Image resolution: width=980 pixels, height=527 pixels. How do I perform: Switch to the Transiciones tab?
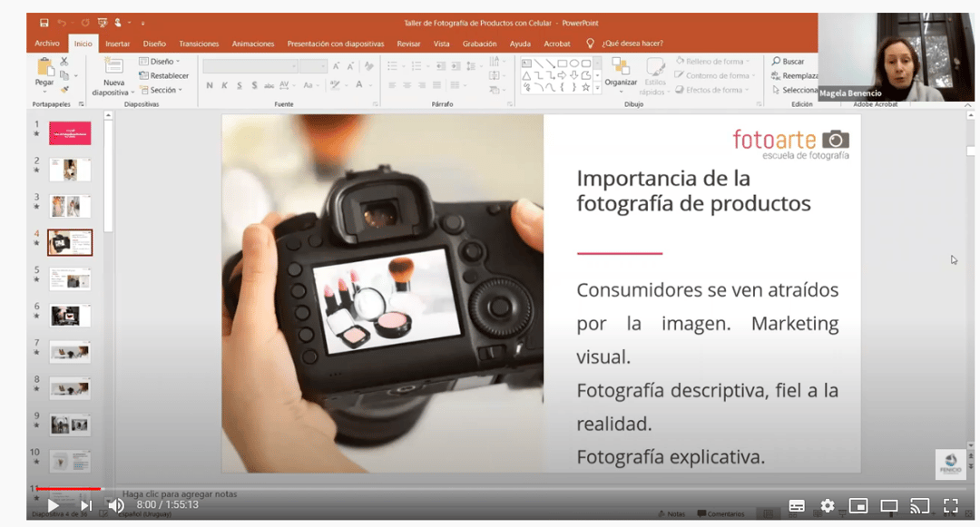(199, 44)
